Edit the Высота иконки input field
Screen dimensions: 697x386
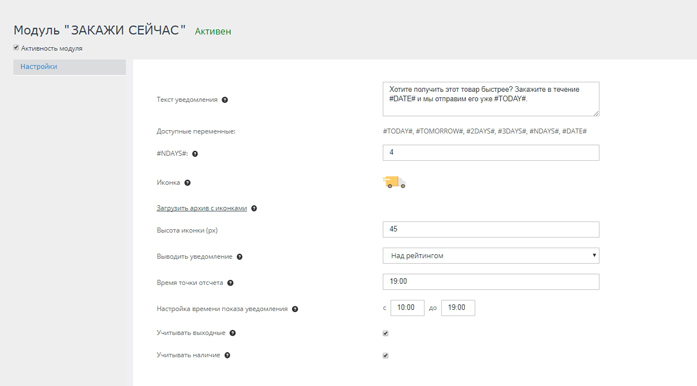491,229
